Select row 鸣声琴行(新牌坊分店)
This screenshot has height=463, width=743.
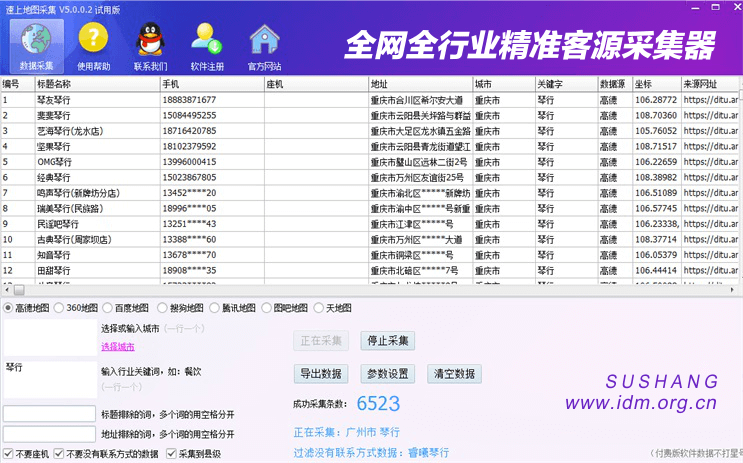[x=370, y=193]
